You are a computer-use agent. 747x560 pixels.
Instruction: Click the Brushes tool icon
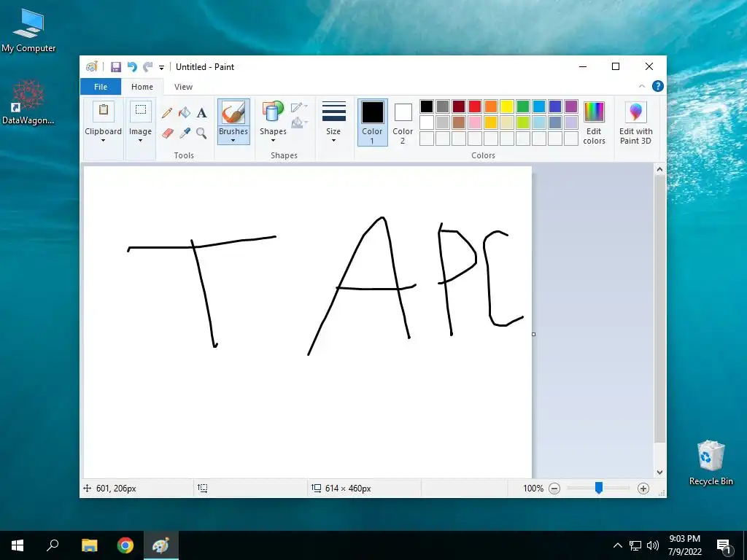click(233, 113)
